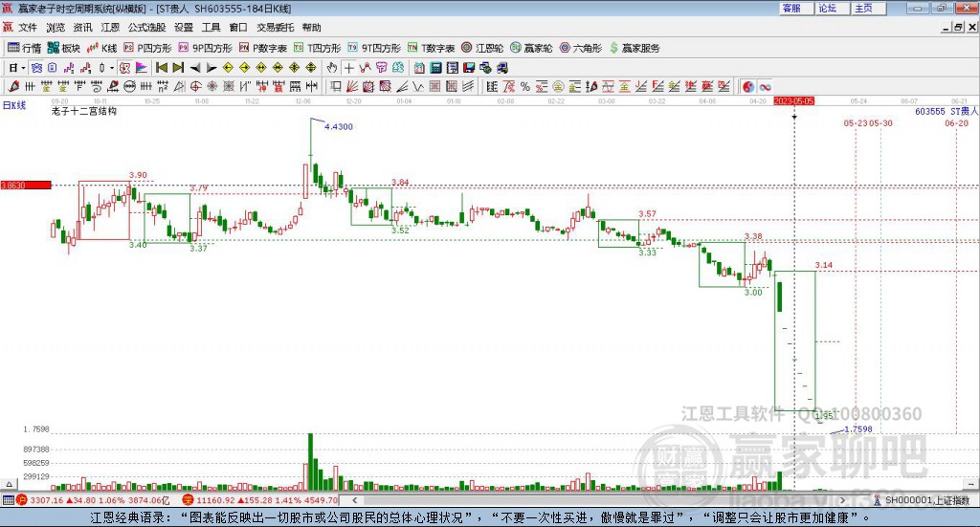Toggle the red-blue infinity symbol tool
Viewport: 980px width, 527px height.
(x=765, y=86)
